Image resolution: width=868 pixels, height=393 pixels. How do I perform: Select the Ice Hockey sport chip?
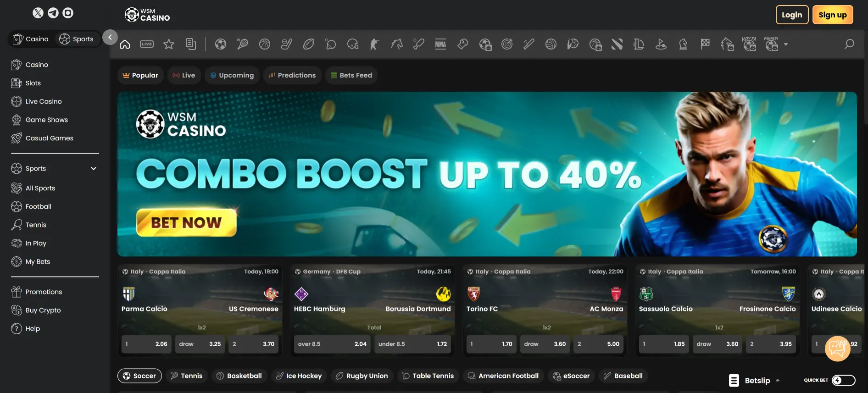click(299, 376)
